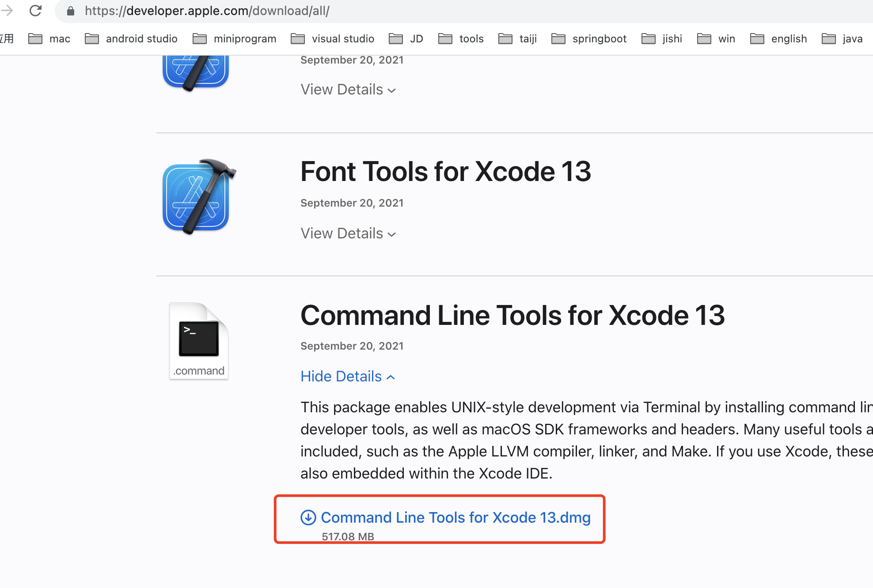Screen dimensions: 873x588
Task: Open the visual studio bookmarks folder
Action: (333, 39)
